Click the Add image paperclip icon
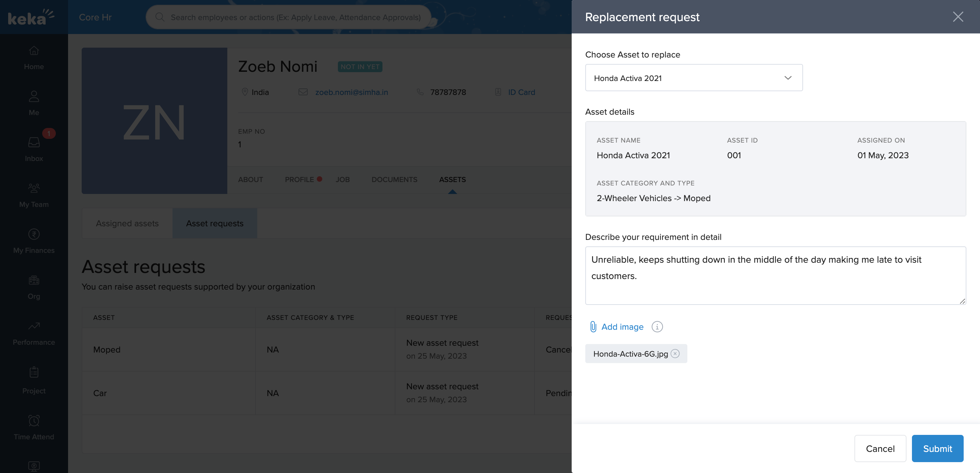 tap(593, 326)
